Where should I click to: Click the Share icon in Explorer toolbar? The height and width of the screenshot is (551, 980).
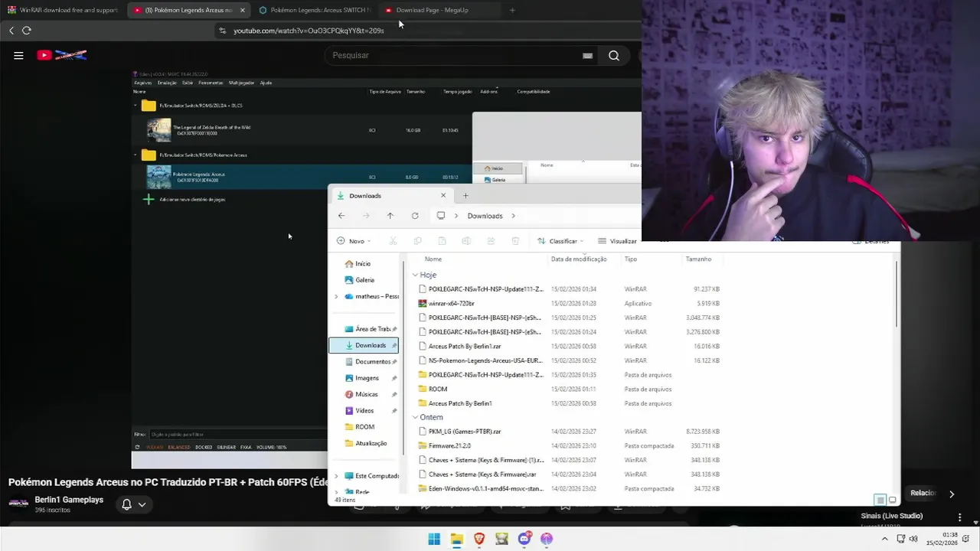[x=491, y=241]
